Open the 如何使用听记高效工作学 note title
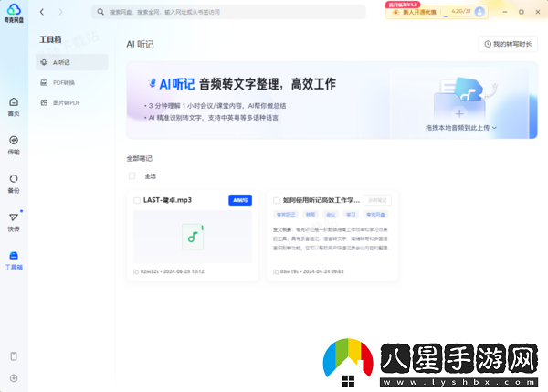 [321, 200]
